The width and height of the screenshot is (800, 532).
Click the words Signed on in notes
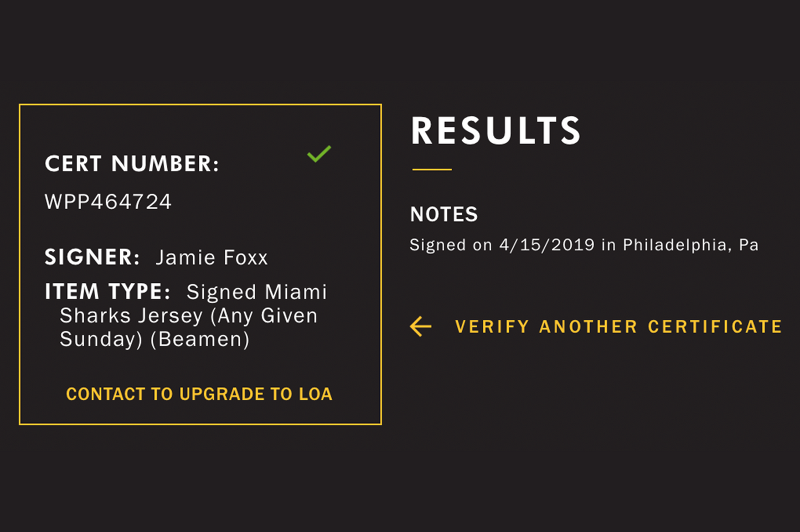[x=451, y=245]
